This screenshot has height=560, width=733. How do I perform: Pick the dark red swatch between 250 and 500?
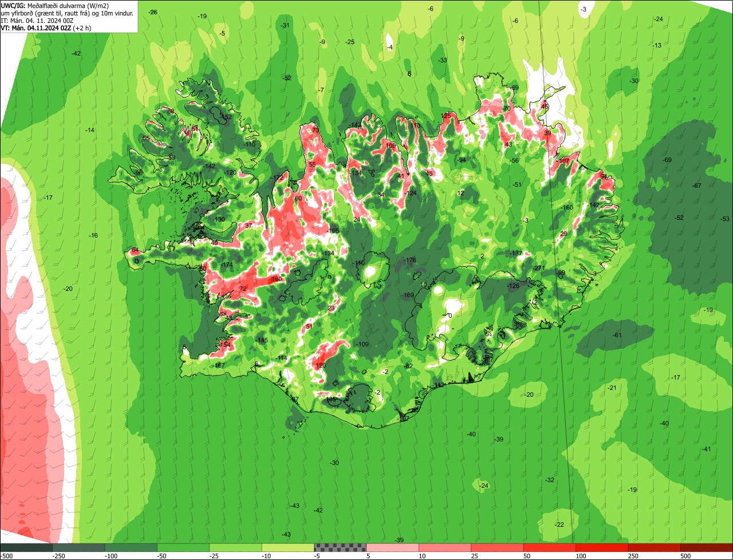click(x=655, y=547)
